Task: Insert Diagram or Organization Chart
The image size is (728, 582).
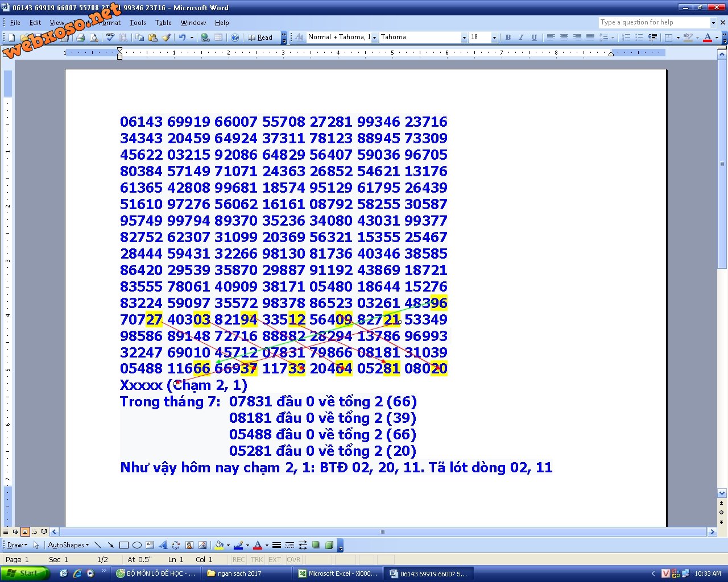Action: tap(176, 545)
